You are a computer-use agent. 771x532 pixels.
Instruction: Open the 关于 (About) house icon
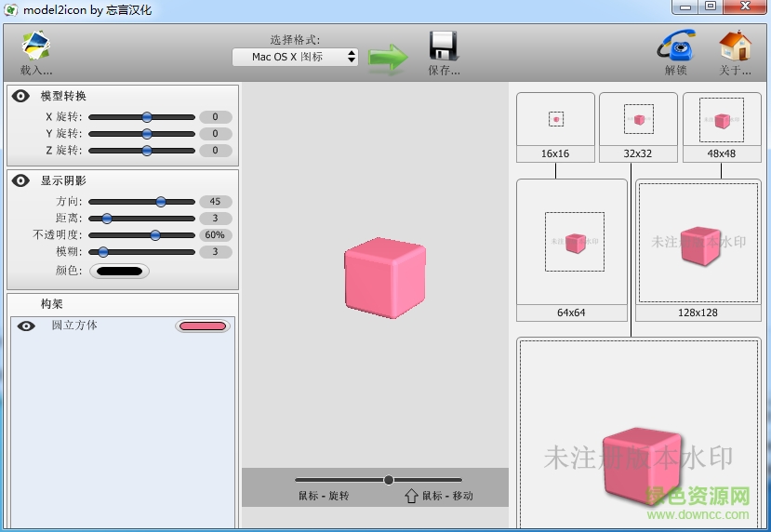735,47
